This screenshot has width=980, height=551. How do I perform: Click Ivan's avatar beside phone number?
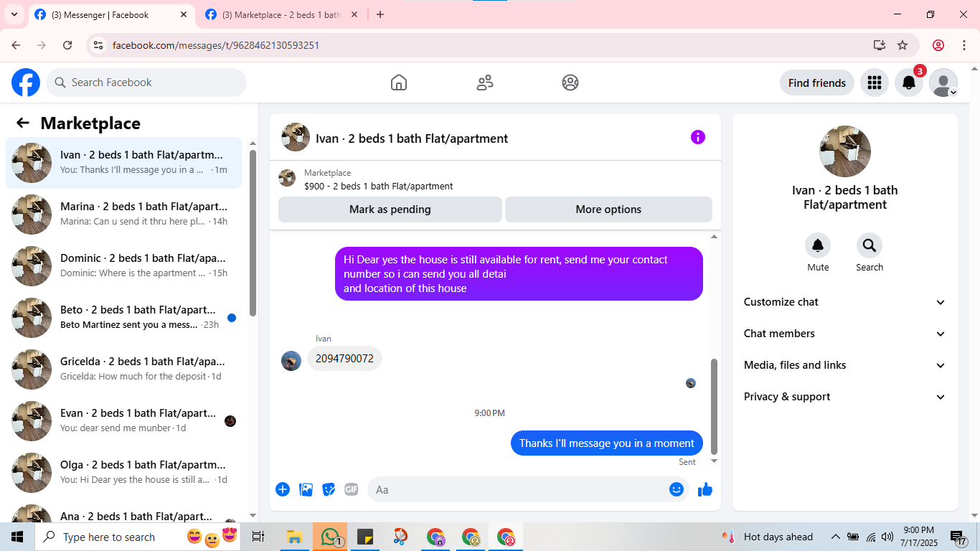(291, 361)
